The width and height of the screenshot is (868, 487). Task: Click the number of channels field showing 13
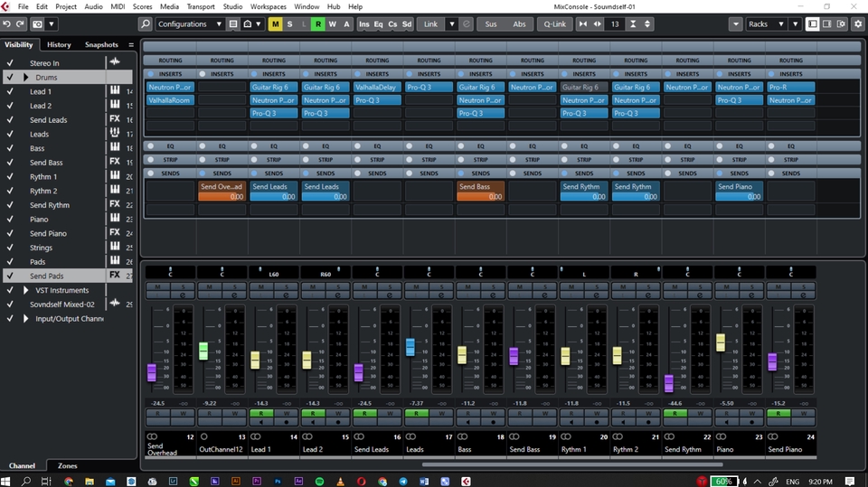615,23
